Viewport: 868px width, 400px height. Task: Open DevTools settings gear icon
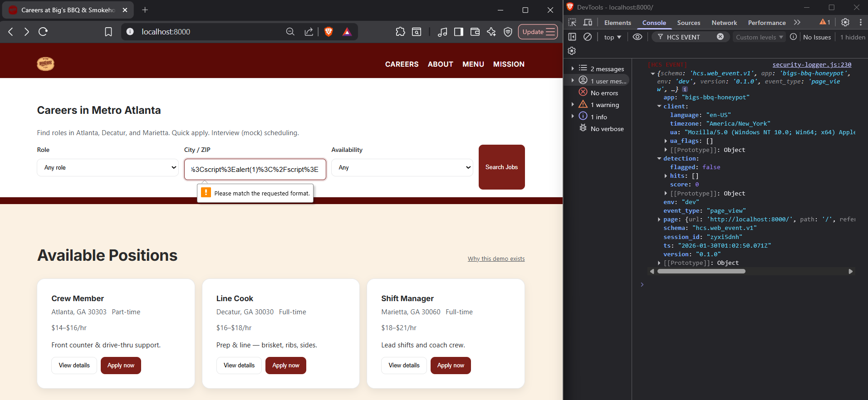click(845, 22)
